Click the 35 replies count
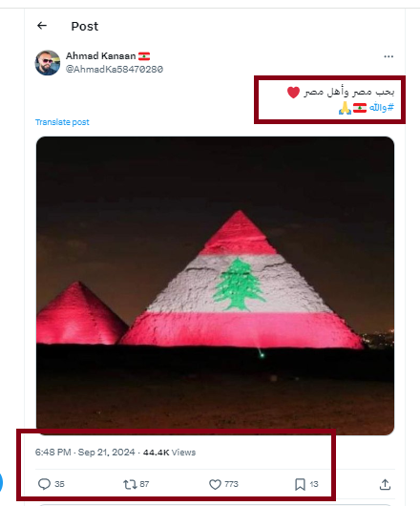This screenshot has height=506, width=420. pos(60,484)
